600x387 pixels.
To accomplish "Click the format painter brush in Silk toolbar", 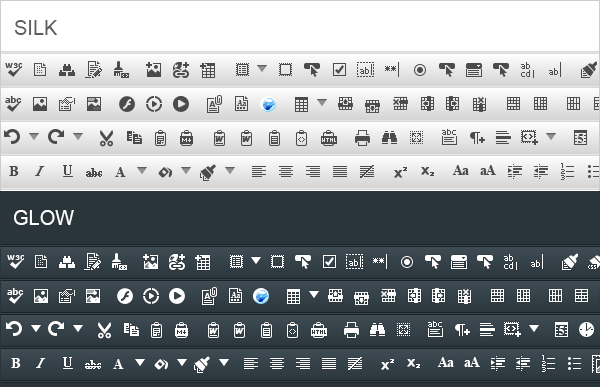I will (208, 172).
